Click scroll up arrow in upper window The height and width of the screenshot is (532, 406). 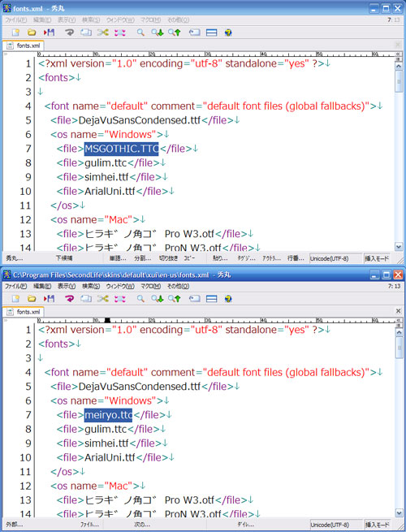(399, 67)
